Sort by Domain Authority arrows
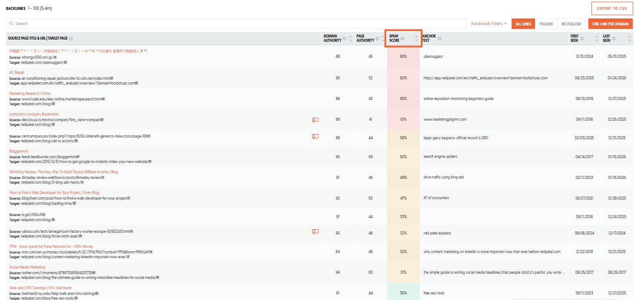 (350, 39)
